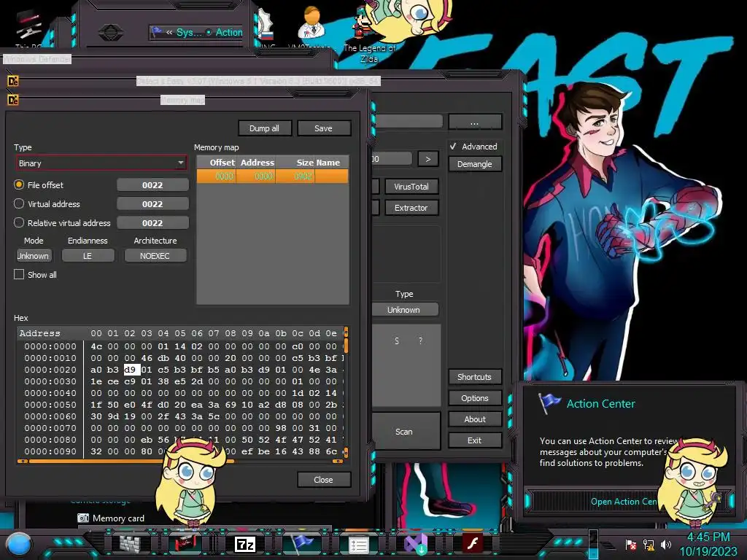Image resolution: width=747 pixels, height=560 pixels.
Task: Click the File offset value field 0022
Action: coord(152,184)
